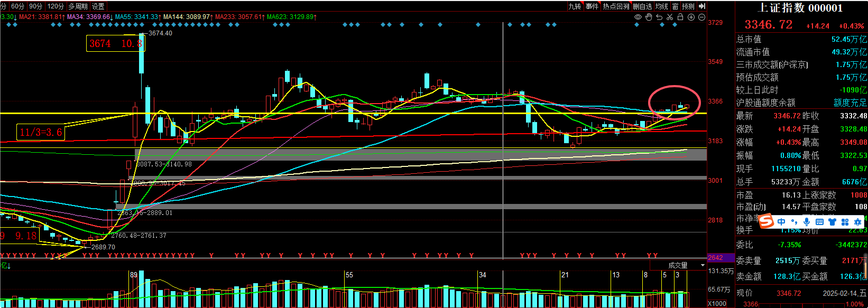
Task: Zoom out with the minus circle icon
Action: click(x=701, y=17)
